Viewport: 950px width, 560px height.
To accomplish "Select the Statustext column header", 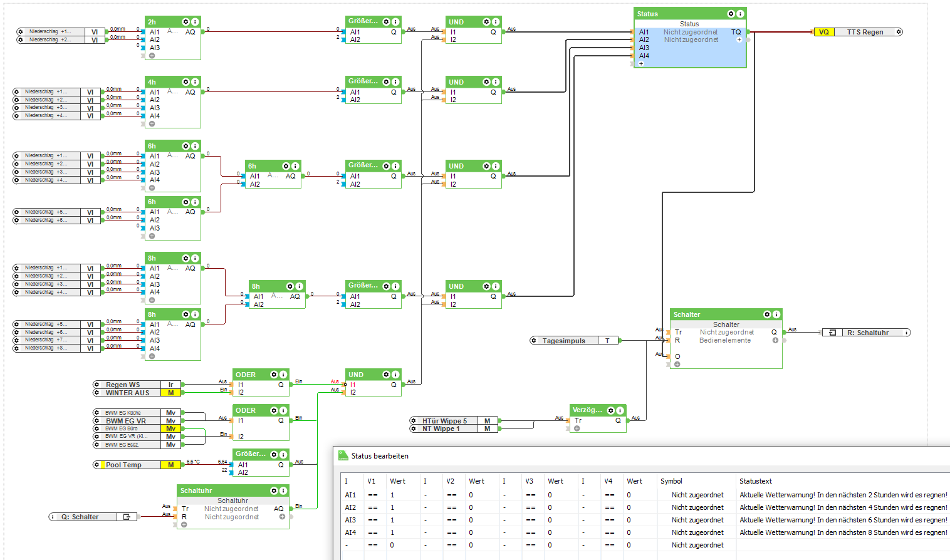I will tap(755, 481).
